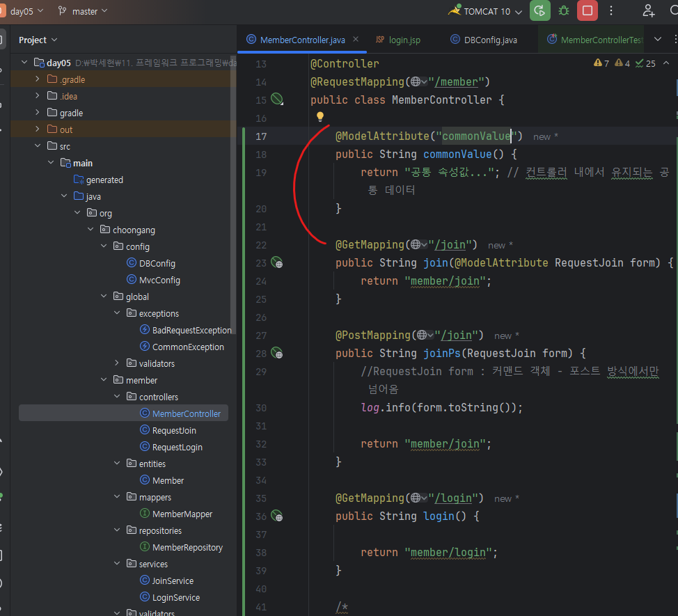
Task: Expand the .idea folder
Action: tap(37, 96)
